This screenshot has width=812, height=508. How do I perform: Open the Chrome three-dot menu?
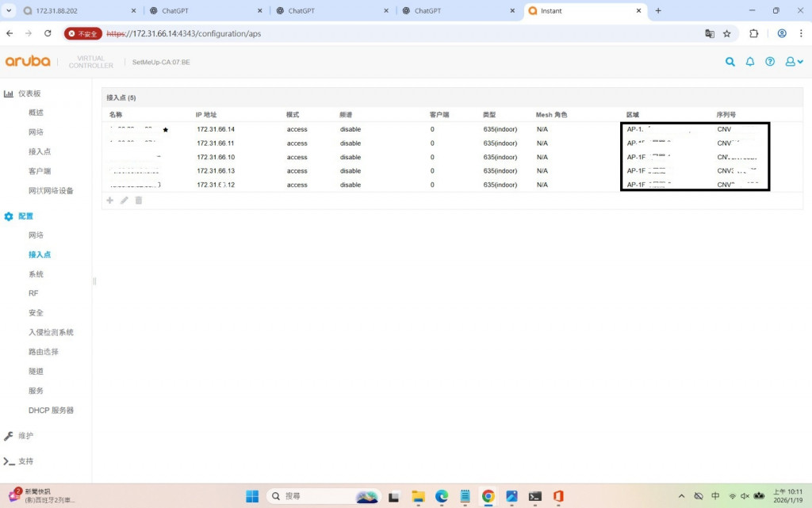tap(801, 33)
